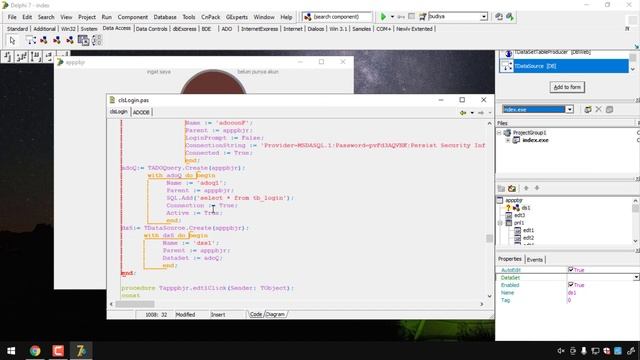Image resolution: width=640 pixels, height=360 pixels.
Task: Select the ds1 node in Object TreeView
Action: pyautogui.click(x=526, y=208)
